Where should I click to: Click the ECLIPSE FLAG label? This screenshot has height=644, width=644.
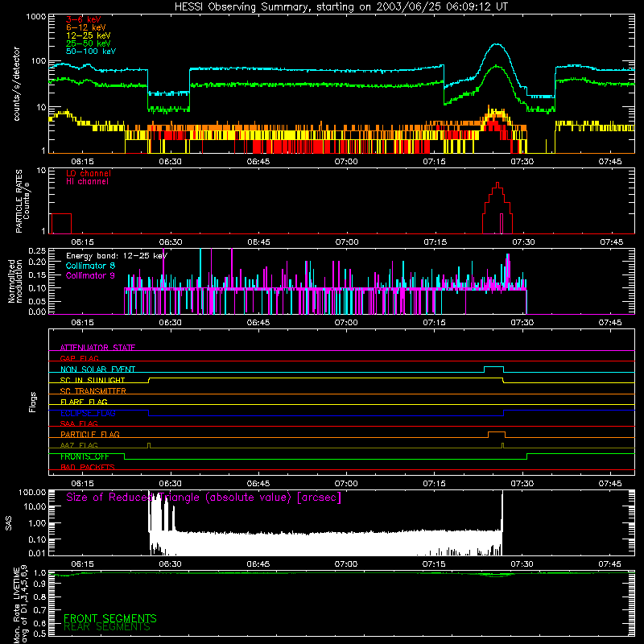(x=88, y=413)
